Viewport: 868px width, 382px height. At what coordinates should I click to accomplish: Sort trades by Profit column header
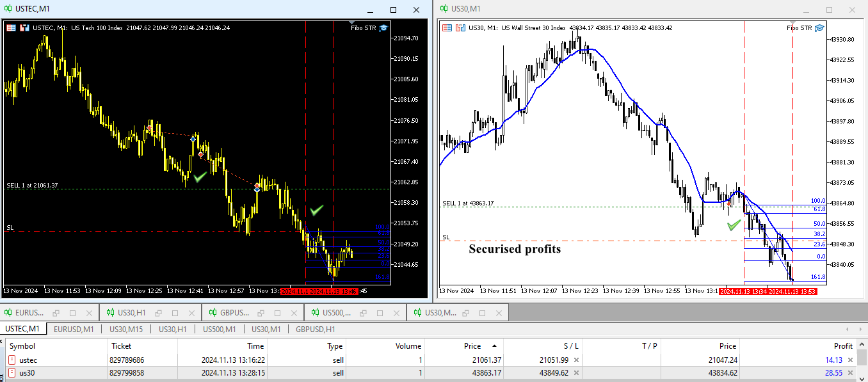click(842, 346)
